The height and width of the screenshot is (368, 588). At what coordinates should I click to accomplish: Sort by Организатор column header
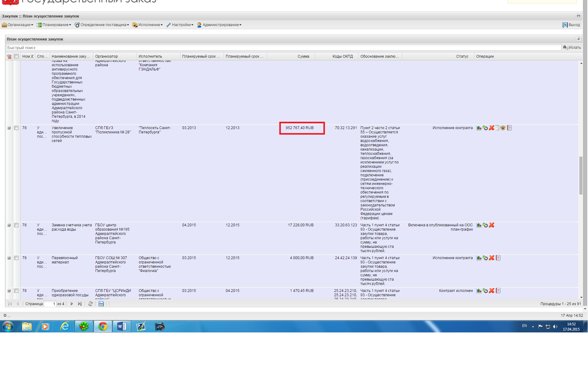click(115, 56)
